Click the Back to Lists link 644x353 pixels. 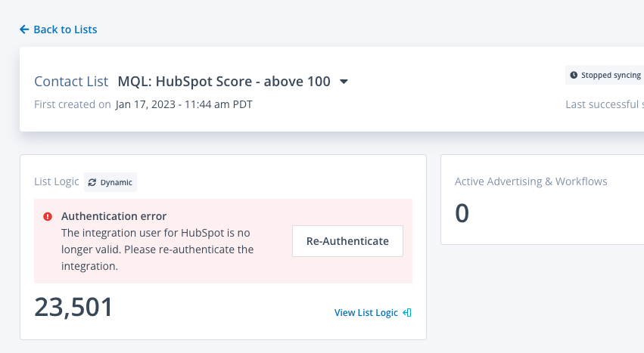[x=65, y=29]
